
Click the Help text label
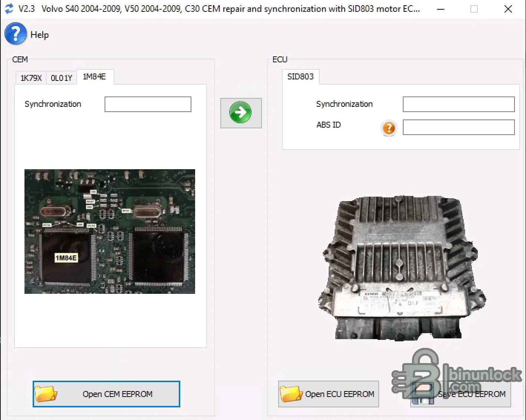[x=40, y=35]
